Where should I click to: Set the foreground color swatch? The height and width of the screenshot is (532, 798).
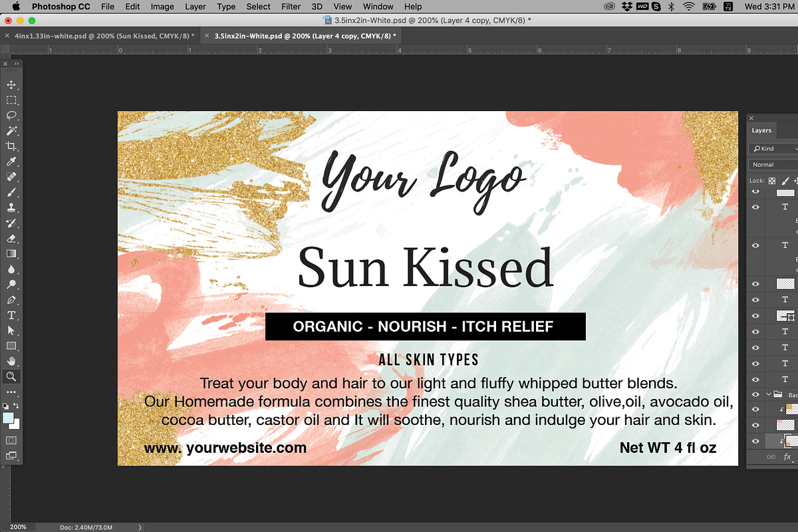coord(8,418)
